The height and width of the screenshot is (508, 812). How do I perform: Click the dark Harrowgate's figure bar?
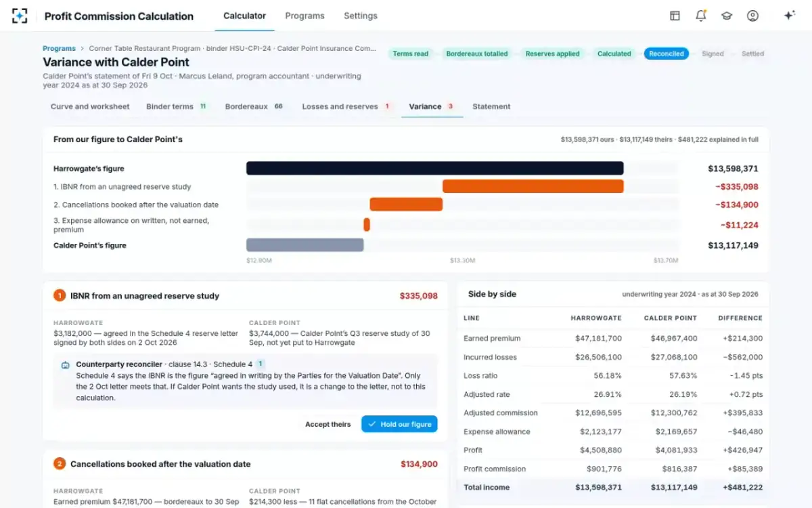434,169
